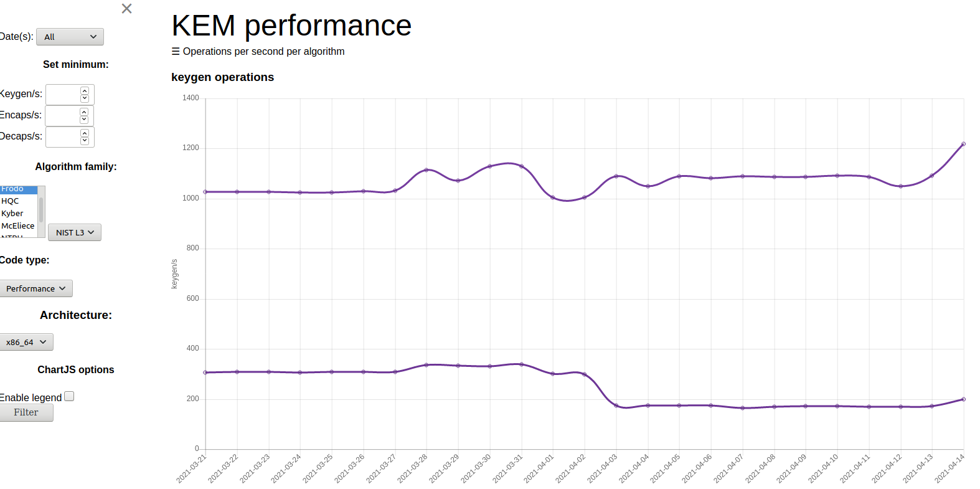Increment Keygen/s with its up stepper arrow
This screenshot has width=980, height=489.
tap(85, 91)
